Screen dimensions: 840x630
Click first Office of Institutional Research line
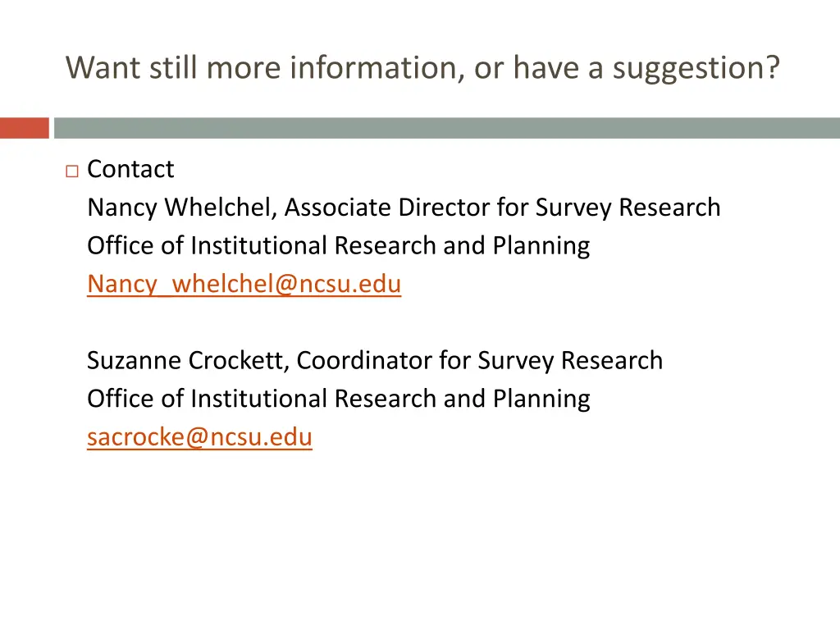[339, 246]
